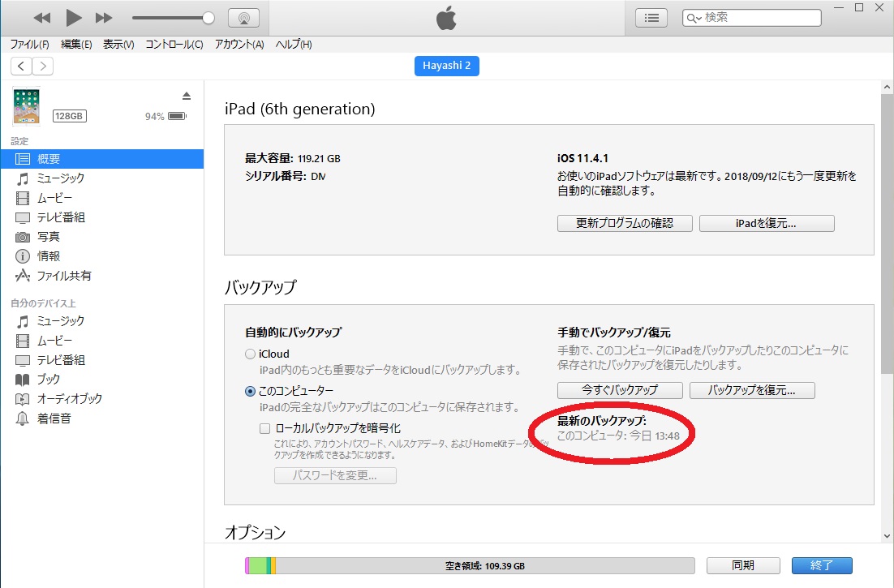Click the 検索 search field

(751, 18)
